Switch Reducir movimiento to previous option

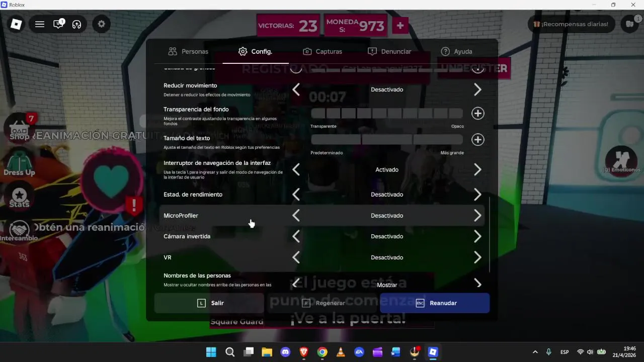(296, 89)
